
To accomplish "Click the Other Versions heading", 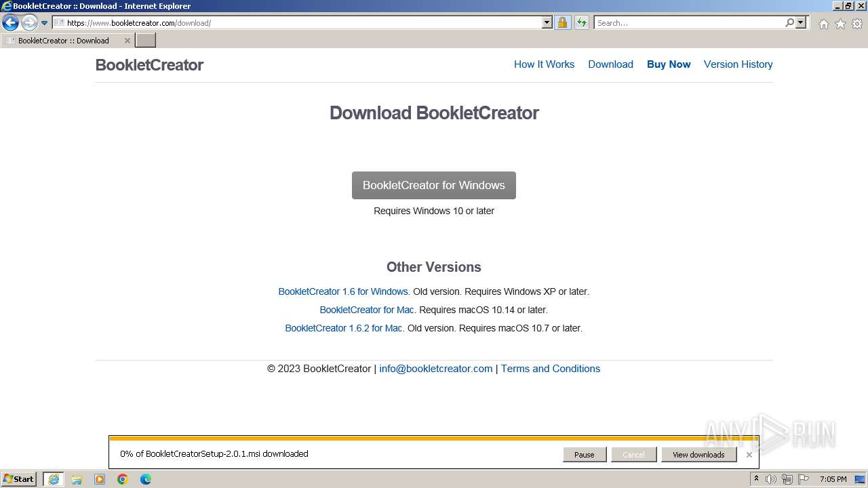I will (x=434, y=267).
